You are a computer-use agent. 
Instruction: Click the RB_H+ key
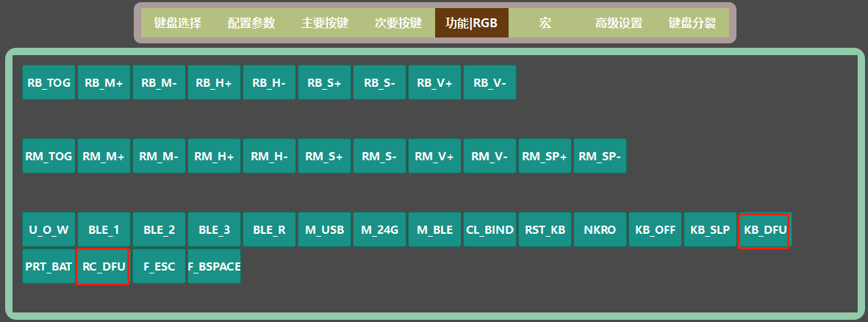click(214, 82)
